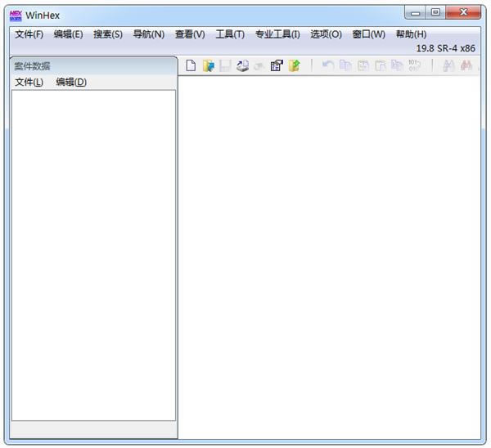The width and height of the screenshot is (491, 448).
Task: Open the 编辑(E) menu
Action: coord(68,34)
